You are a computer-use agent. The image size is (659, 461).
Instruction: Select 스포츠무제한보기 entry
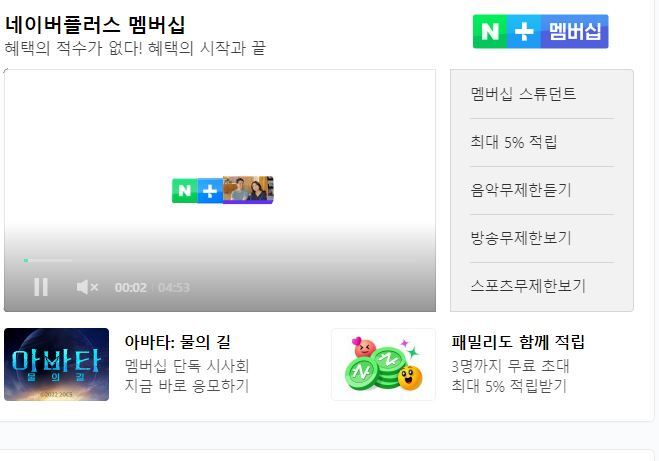tap(528, 286)
